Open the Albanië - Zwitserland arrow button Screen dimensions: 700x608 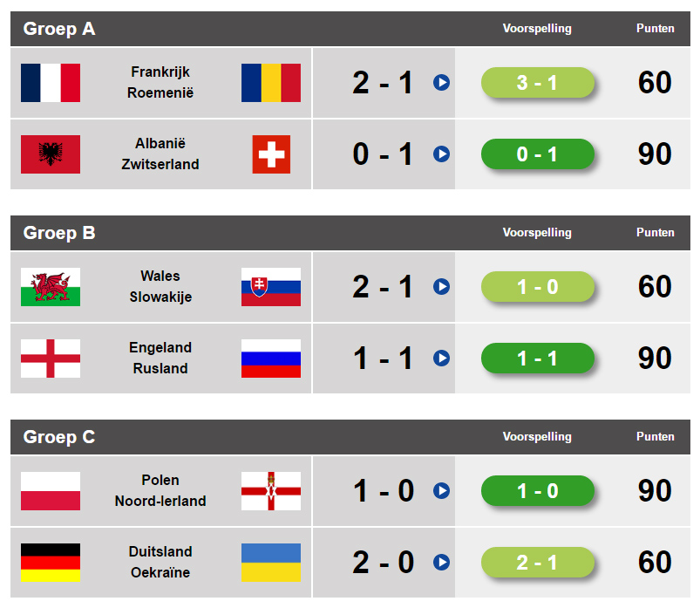(441, 154)
